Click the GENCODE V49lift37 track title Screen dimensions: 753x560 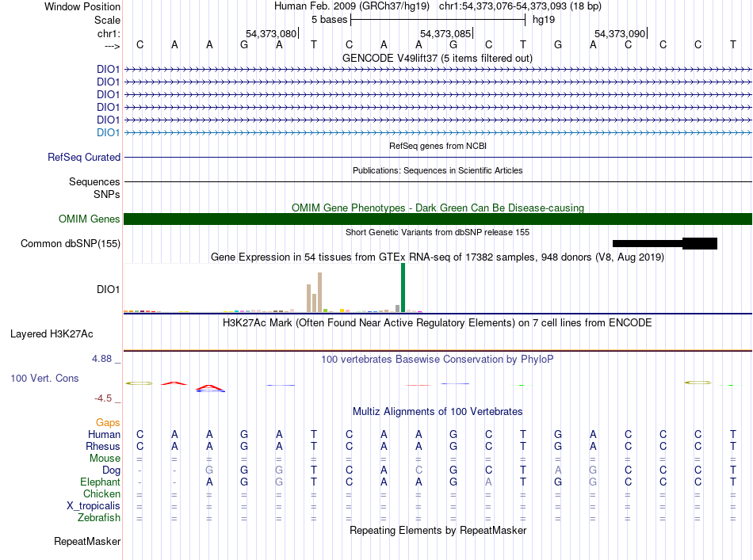point(438,58)
